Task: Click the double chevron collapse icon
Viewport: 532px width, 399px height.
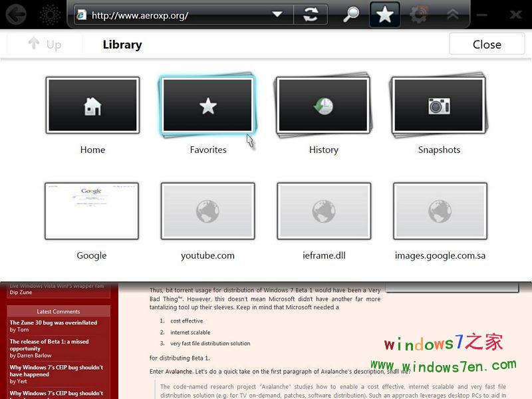Action: tap(453, 14)
